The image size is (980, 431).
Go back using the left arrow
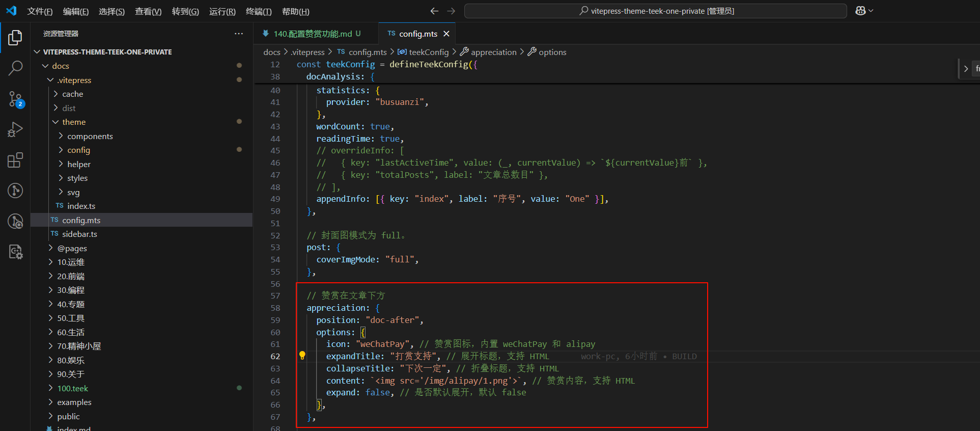[434, 11]
